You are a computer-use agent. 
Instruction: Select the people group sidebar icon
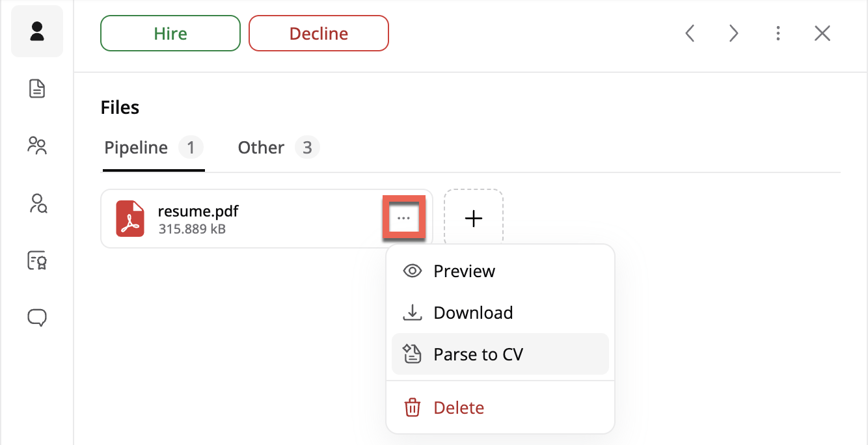37,145
